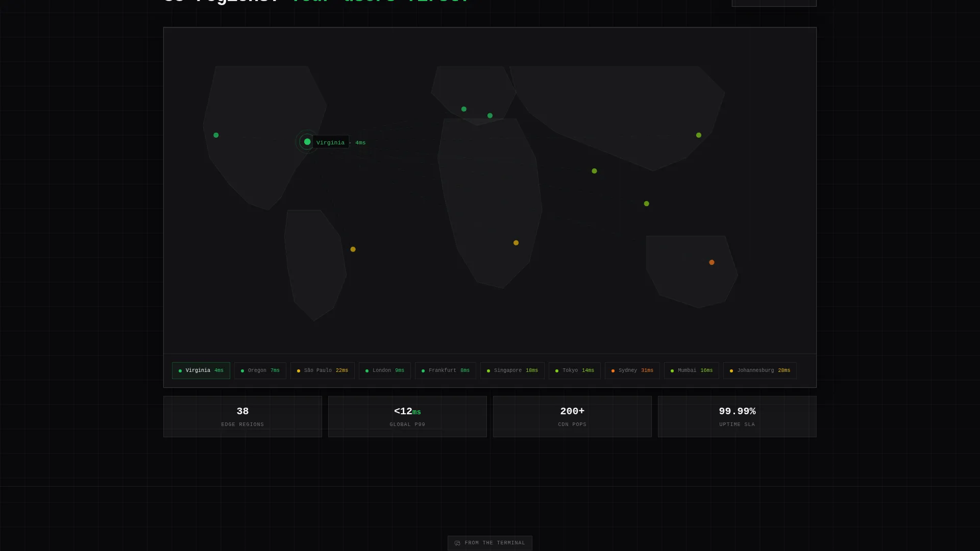Click the Mumbai map dot south of Asia
This screenshot has height=551, width=980.
pos(594,171)
